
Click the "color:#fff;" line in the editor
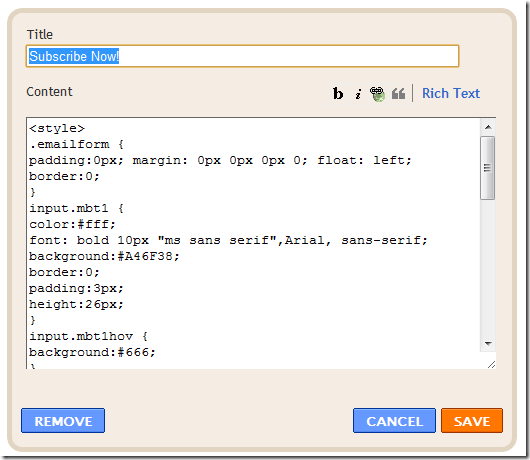pos(72,224)
